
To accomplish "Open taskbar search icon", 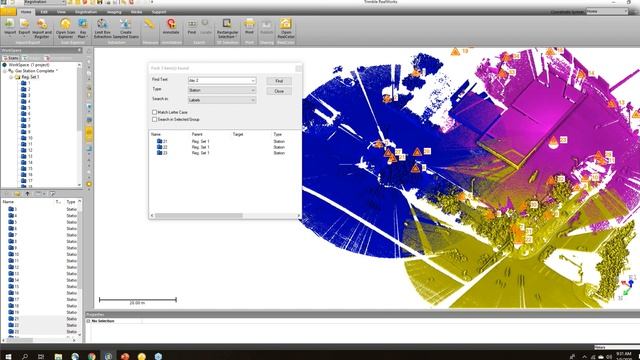I will point(25,356).
